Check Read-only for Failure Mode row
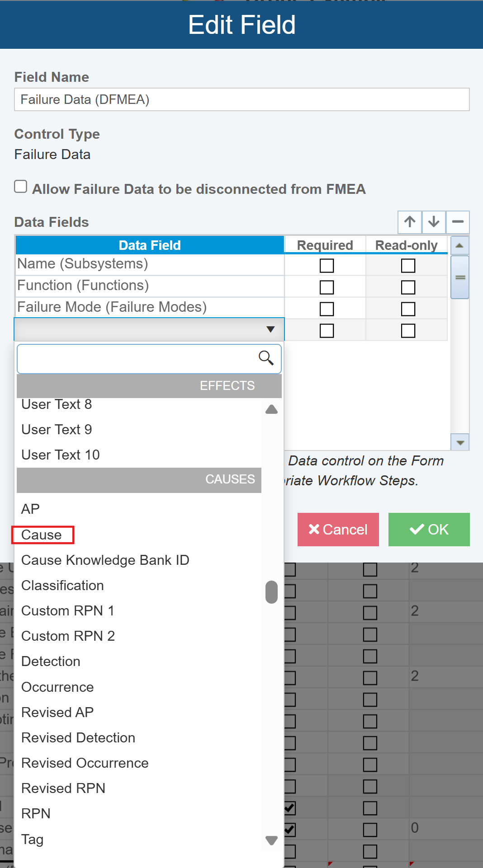 click(408, 309)
